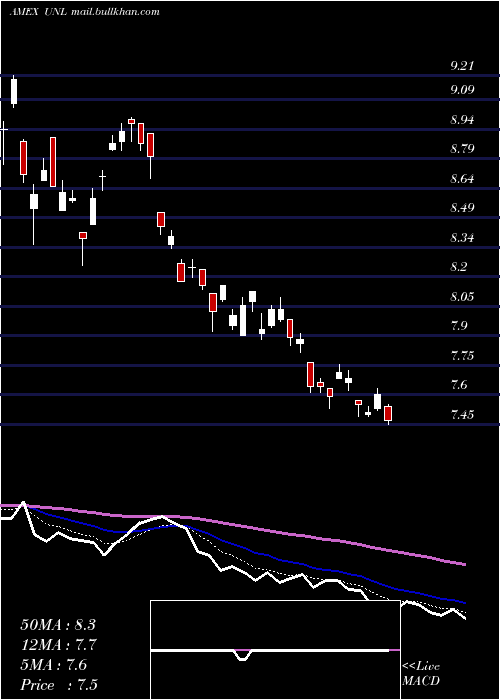Click the 8.05 price axis label

coord(462,296)
